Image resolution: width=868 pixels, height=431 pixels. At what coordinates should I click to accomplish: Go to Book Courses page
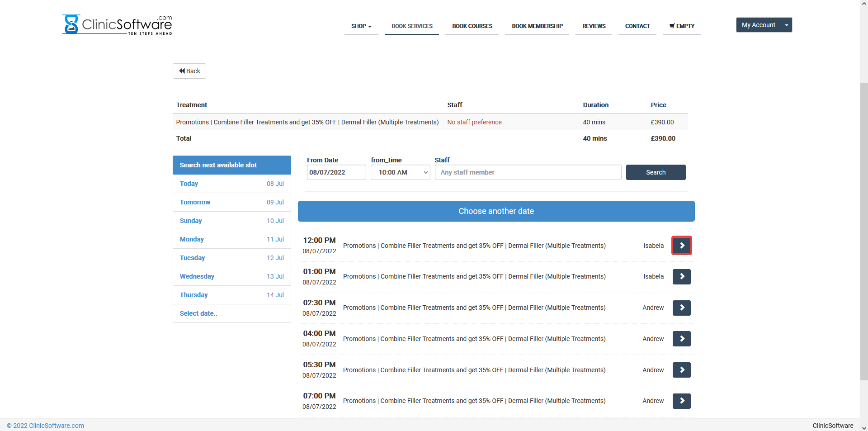coord(472,26)
